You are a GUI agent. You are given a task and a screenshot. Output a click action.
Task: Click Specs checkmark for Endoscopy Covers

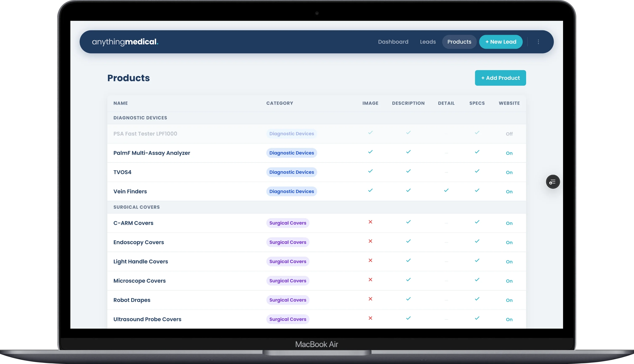tap(477, 241)
